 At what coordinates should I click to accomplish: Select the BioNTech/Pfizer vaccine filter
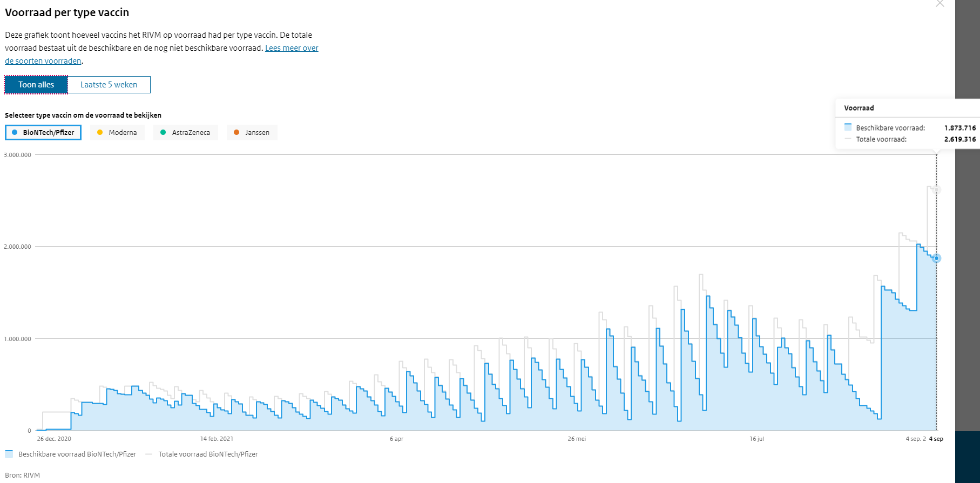coord(43,132)
